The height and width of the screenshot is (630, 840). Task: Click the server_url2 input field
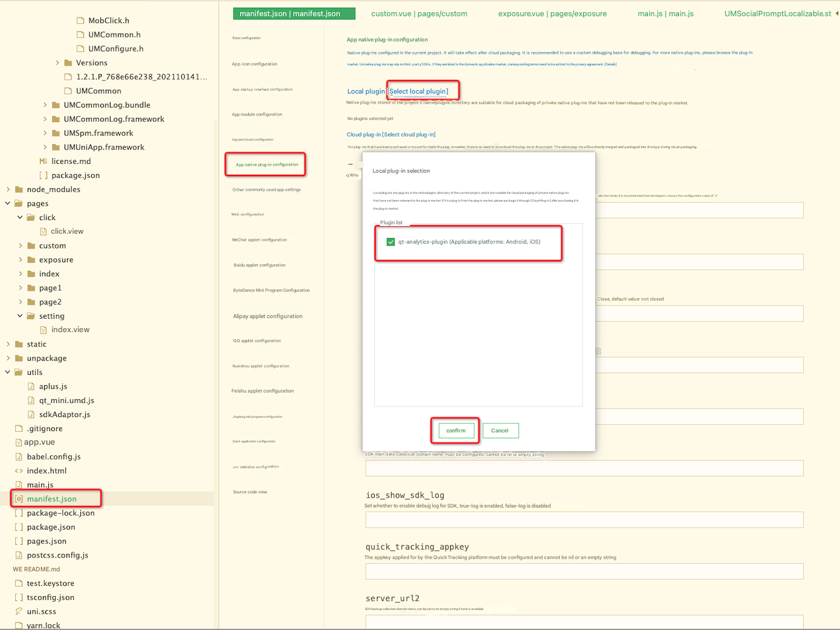[x=584, y=622]
